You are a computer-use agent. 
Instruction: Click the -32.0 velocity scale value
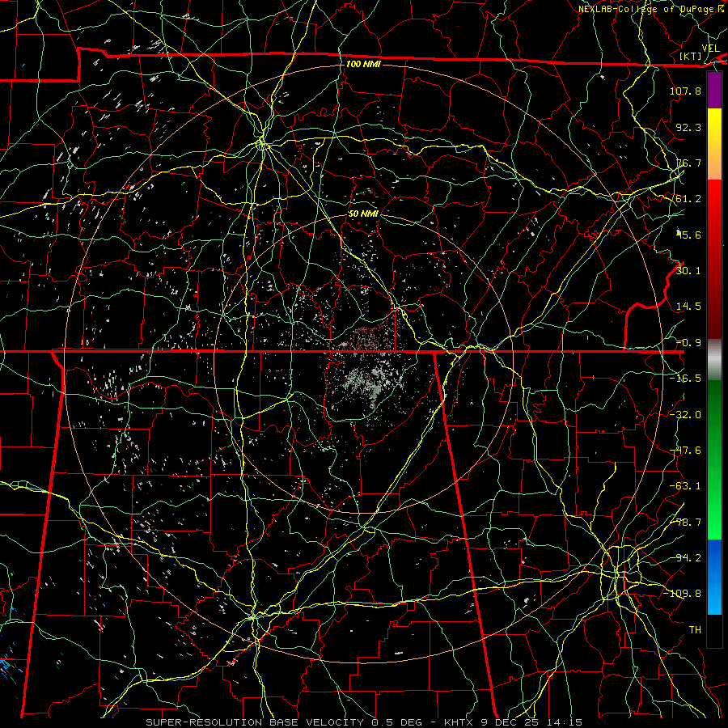click(685, 415)
